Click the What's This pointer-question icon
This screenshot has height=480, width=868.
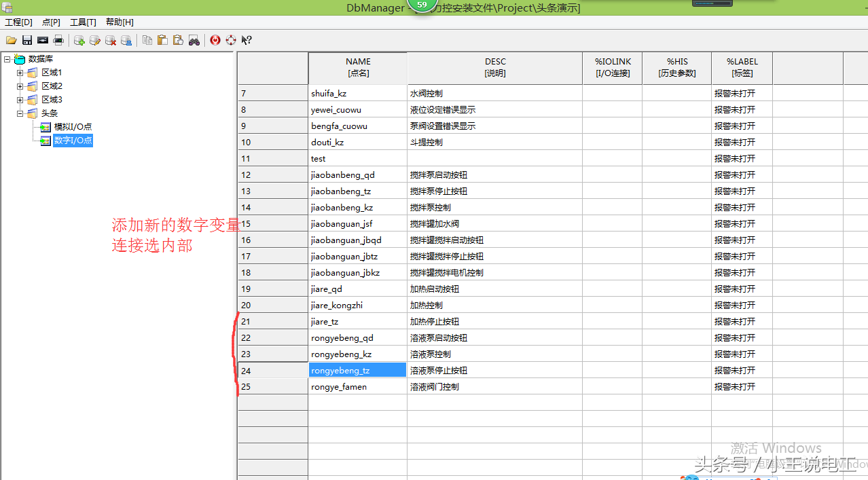247,40
